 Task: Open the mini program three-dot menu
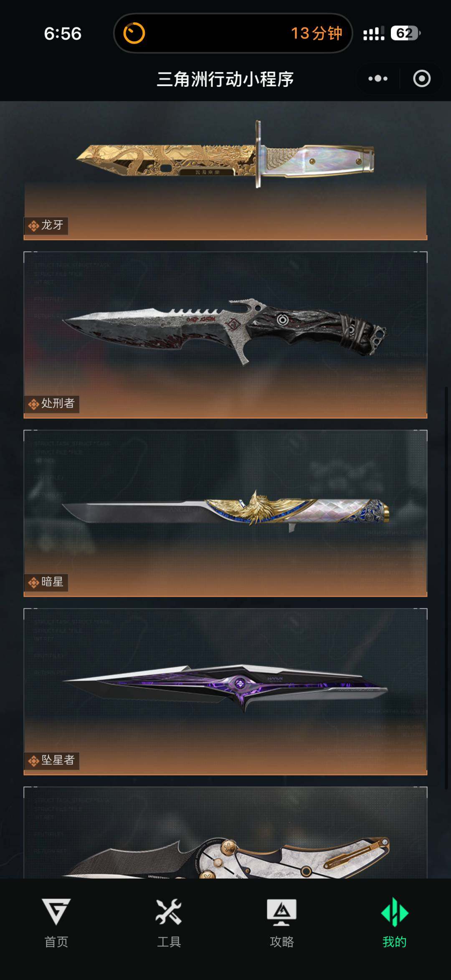378,79
